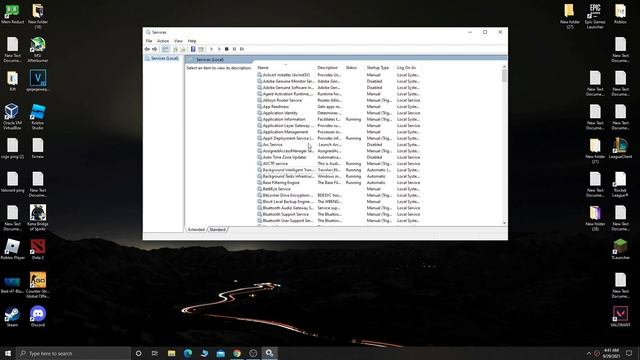The width and height of the screenshot is (640, 360).
Task: Open Google Chrome from the taskbar
Action: [x=237, y=353]
